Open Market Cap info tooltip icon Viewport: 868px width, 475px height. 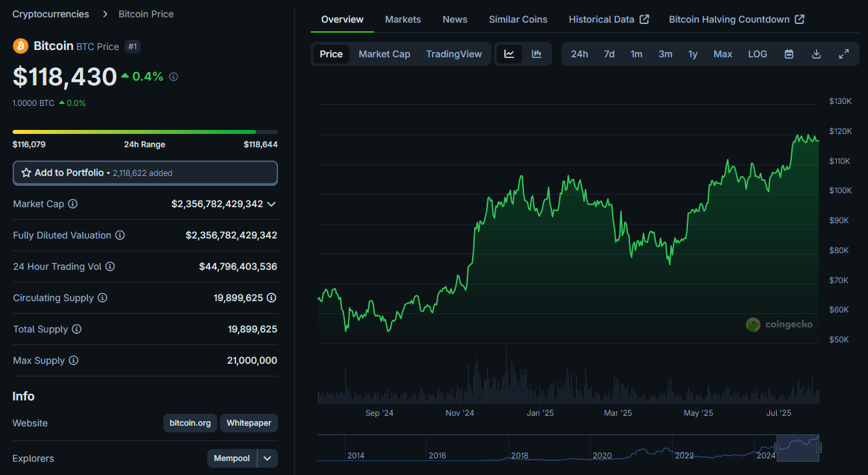[73, 204]
